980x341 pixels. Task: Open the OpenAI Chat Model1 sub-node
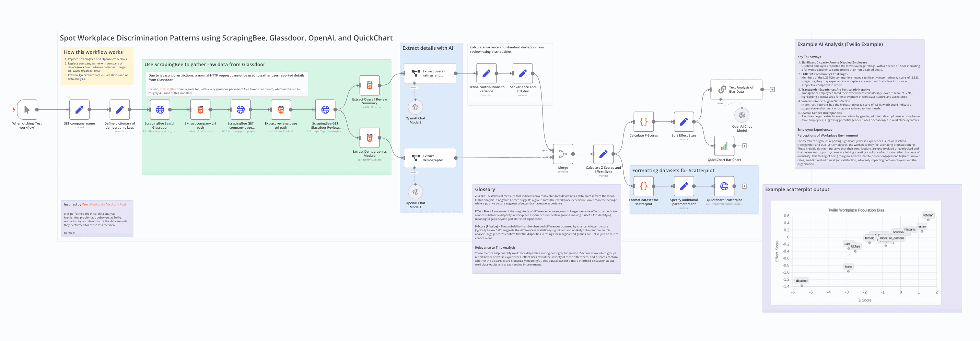point(416,192)
